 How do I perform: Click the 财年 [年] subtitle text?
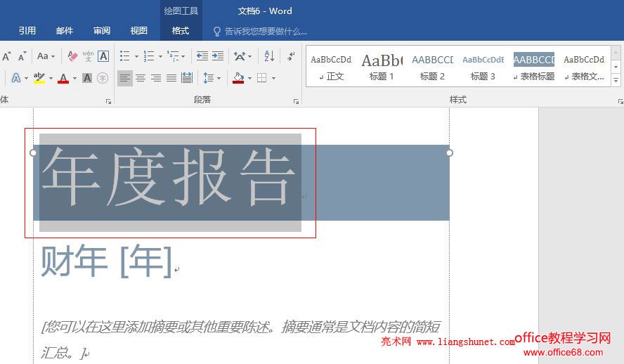(107, 261)
